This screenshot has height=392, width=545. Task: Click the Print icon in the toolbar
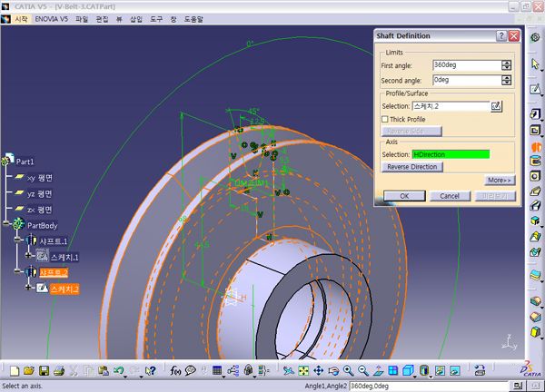(x=59, y=371)
